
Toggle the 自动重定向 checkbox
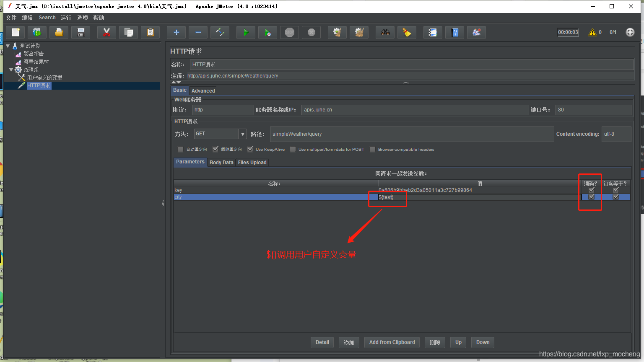point(180,149)
